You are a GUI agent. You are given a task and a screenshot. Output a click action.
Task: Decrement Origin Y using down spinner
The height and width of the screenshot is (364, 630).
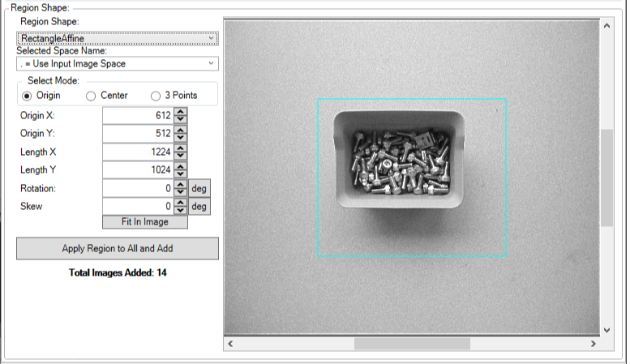click(x=180, y=137)
